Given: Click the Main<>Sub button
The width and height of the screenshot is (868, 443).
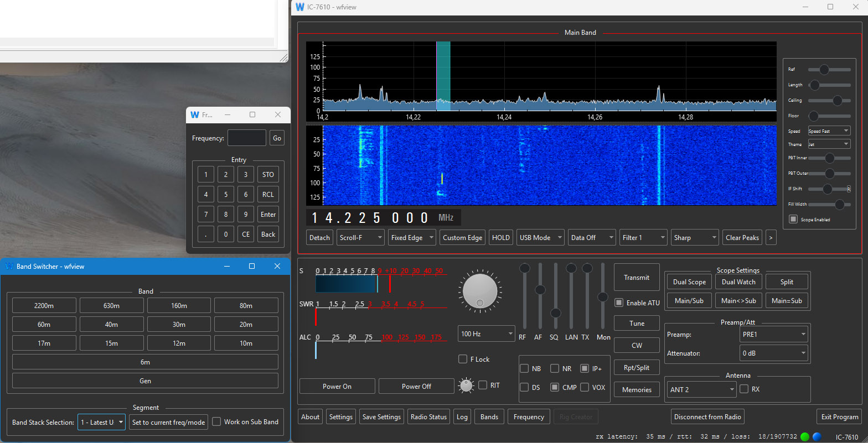Looking at the screenshot, I should coord(738,300).
